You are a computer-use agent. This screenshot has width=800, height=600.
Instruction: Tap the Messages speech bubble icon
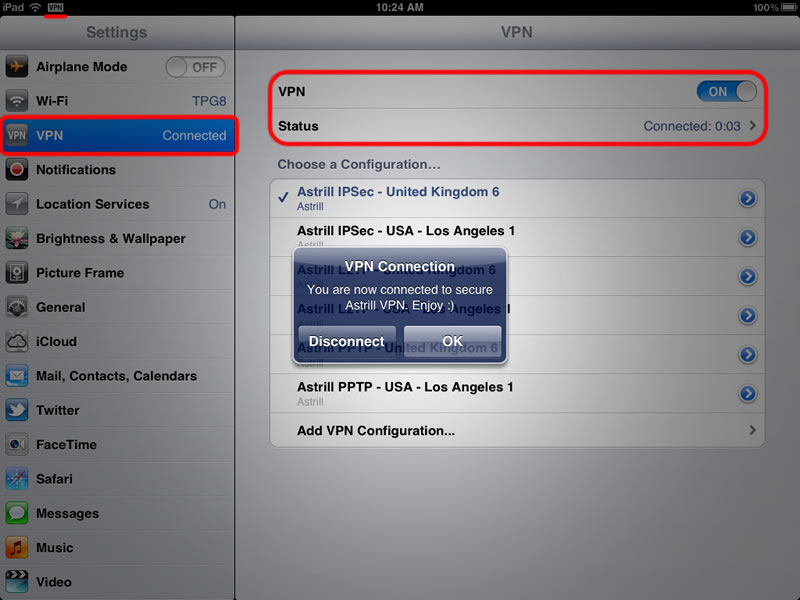click(17, 513)
